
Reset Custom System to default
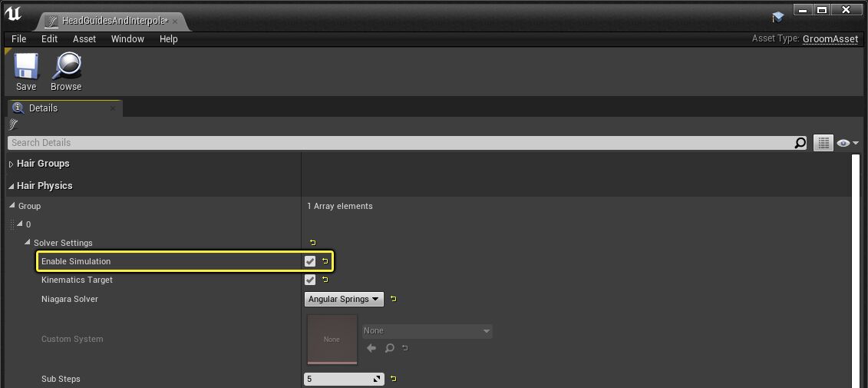tap(405, 348)
